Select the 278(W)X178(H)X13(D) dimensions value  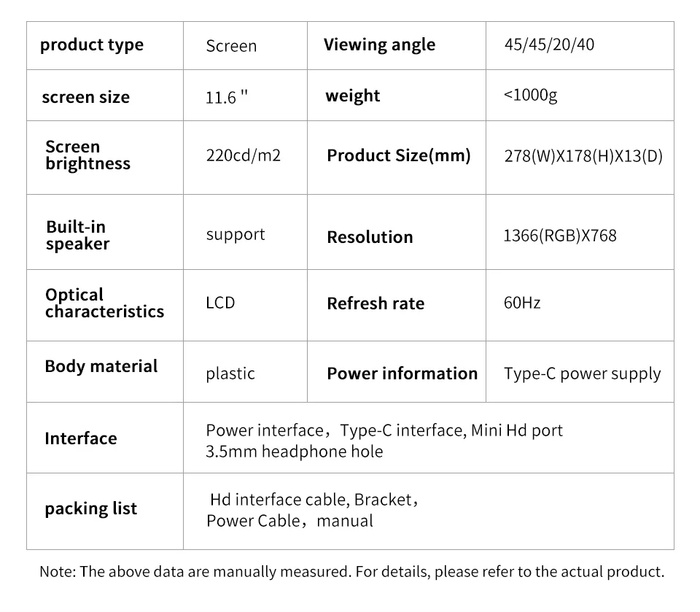[x=583, y=156]
